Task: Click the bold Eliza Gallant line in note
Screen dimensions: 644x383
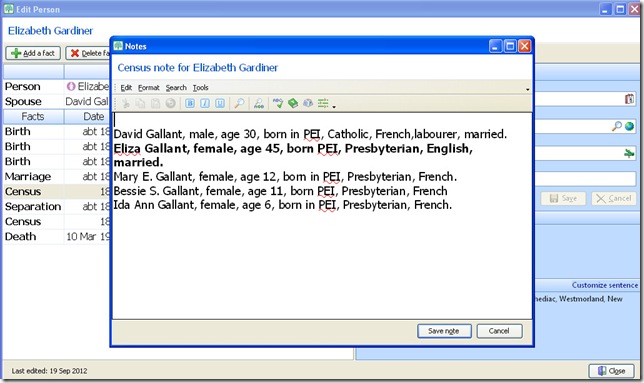Action: (x=293, y=155)
